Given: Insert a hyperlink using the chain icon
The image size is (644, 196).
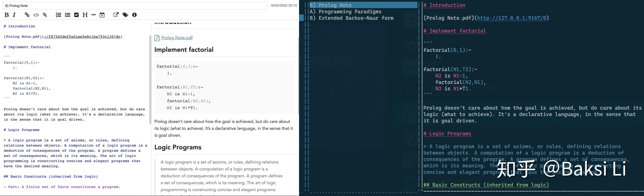Looking at the screenshot, I should pos(27,15).
